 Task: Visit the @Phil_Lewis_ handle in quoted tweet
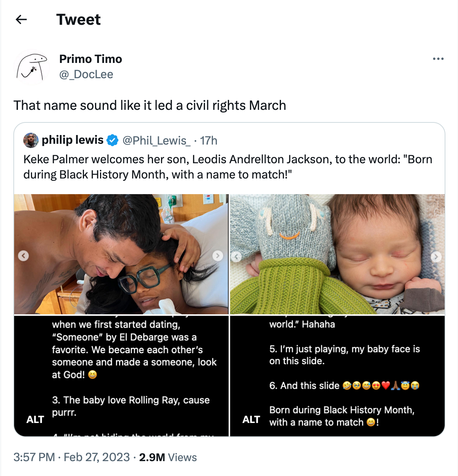(156, 141)
